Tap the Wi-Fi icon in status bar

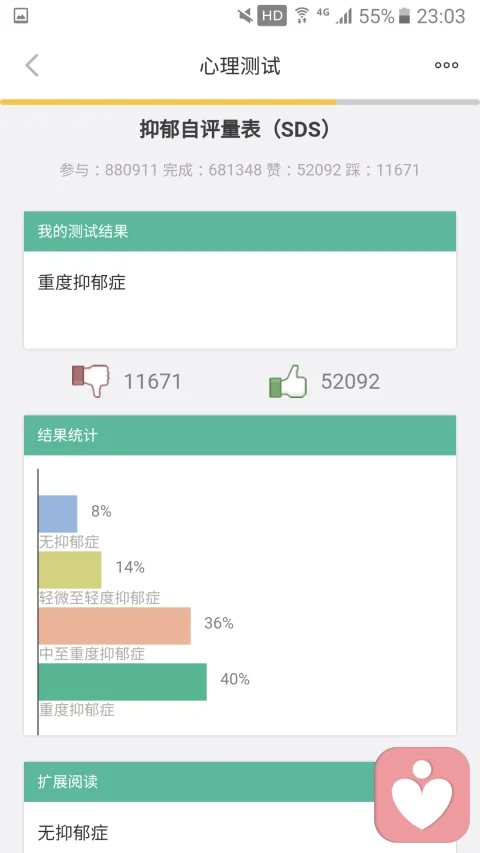point(301,16)
